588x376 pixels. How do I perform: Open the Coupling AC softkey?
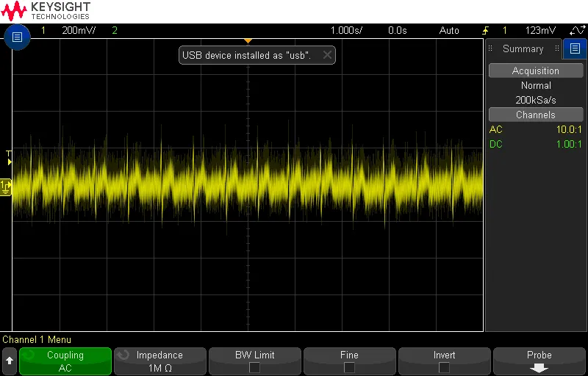(x=65, y=361)
